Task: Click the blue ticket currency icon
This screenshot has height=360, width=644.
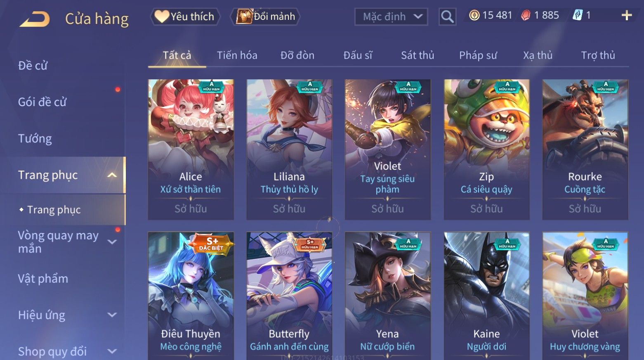Action: click(x=577, y=16)
